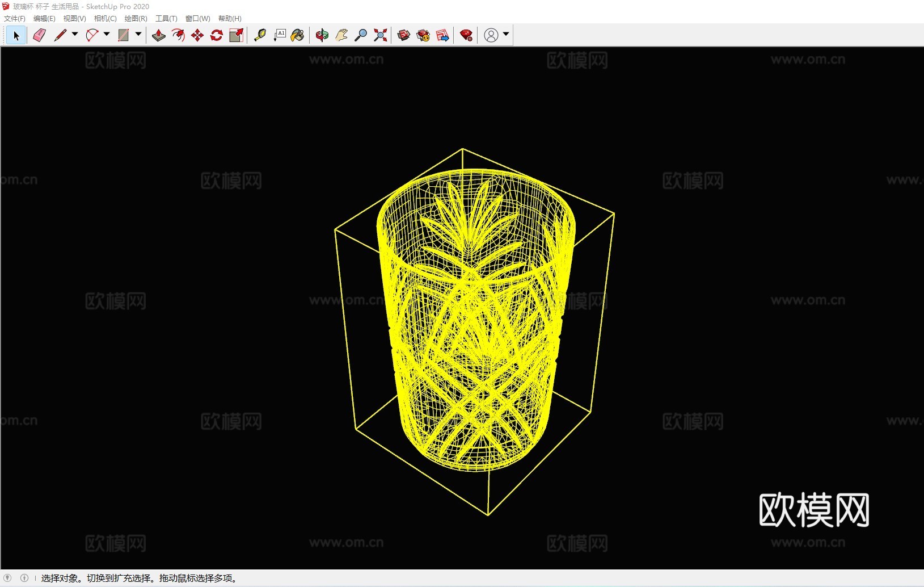The width and height of the screenshot is (924, 587).
Task: Activate the Push/Pull tool
Action: [x=159, y=35]
